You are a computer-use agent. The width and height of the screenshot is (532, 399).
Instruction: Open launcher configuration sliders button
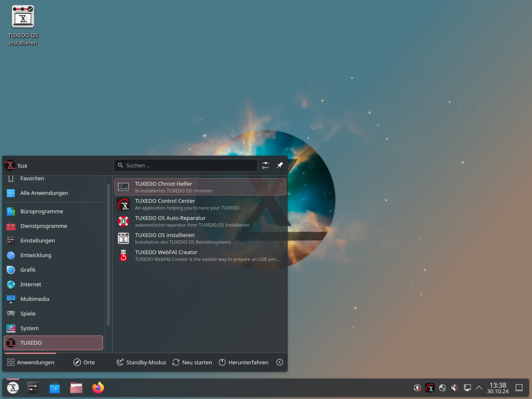tap(266, 165)
